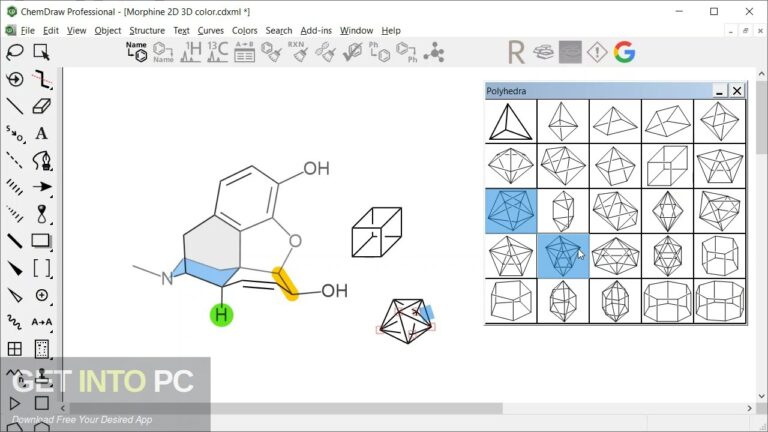Screen dimensions: 768x432
Task: Open the Object menu
Action: tap(108, 30)
